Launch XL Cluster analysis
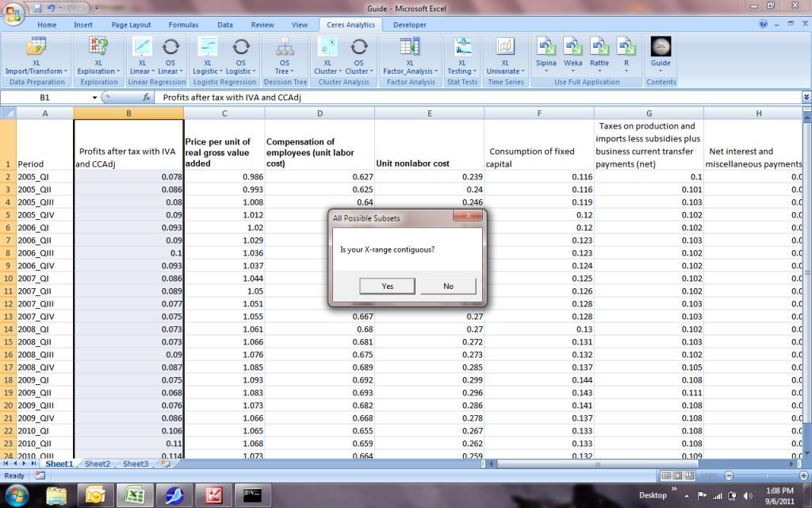The height and width of the screenshot is (508, 812). click(327, 56)
